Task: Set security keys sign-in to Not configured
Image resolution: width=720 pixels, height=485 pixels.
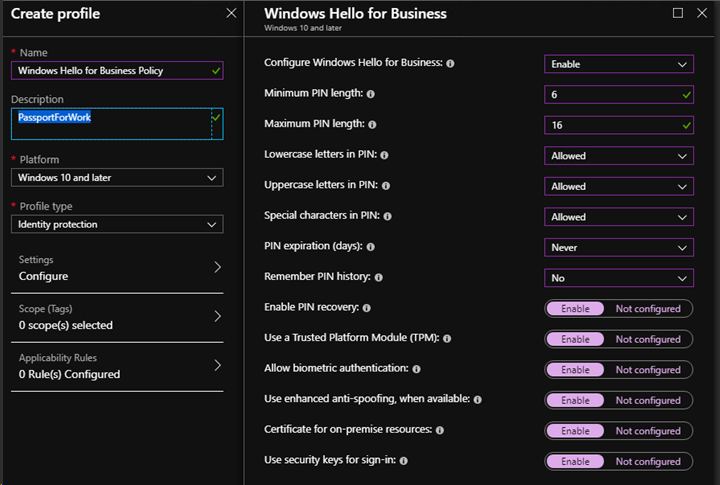Action: pos(648,462)
